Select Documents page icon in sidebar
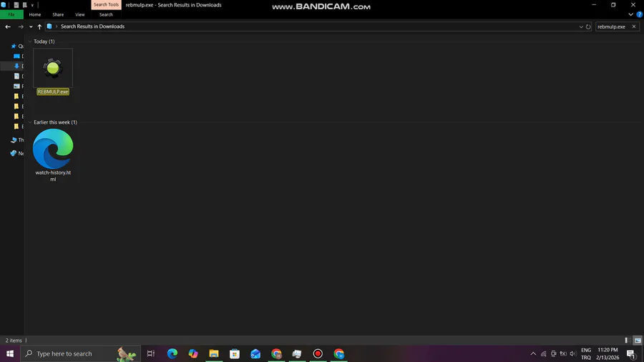644x362 pixels. (x=17, y=76)
